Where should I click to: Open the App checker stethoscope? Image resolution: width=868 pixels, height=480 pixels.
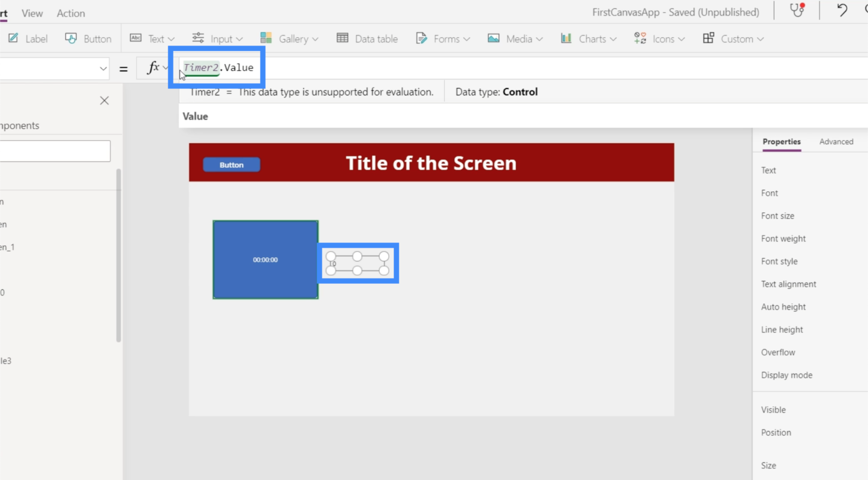pos(798,10)
